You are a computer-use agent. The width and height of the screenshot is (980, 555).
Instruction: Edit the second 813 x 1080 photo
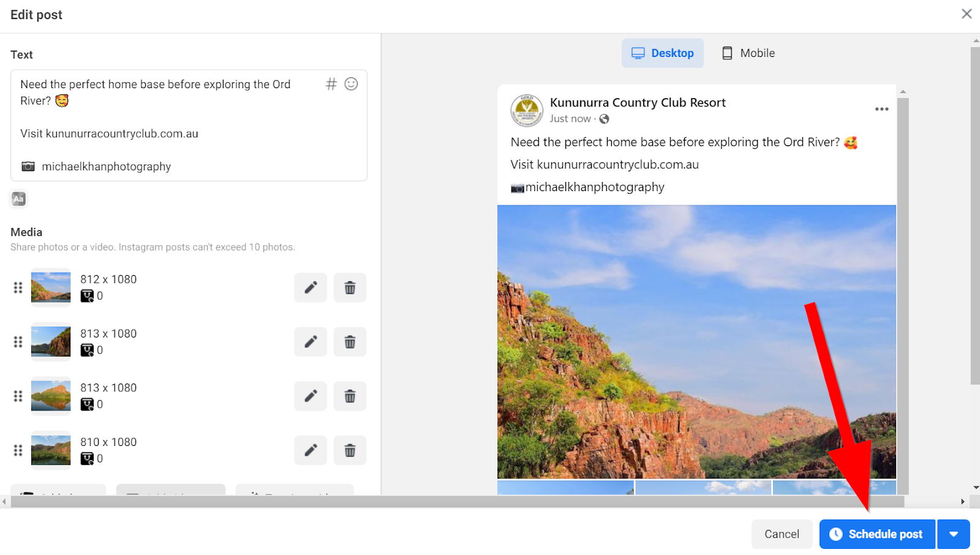pos(311,396)
